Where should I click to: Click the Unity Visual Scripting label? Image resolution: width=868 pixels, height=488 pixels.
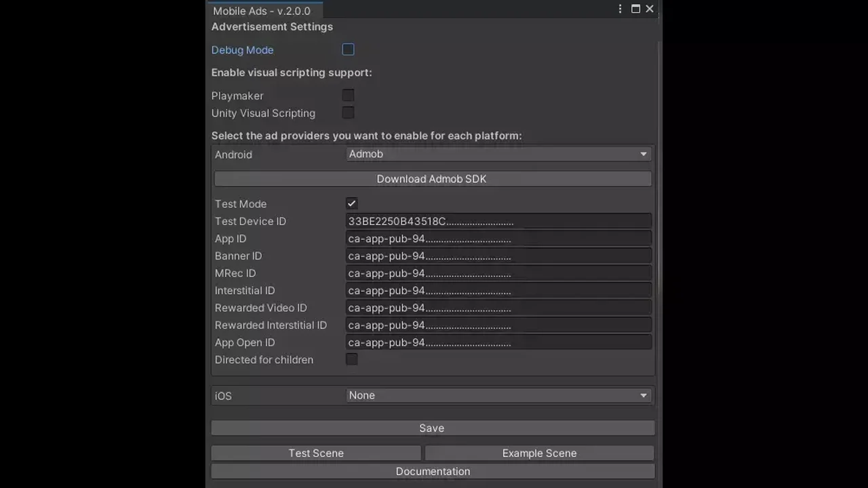[263, 113]
